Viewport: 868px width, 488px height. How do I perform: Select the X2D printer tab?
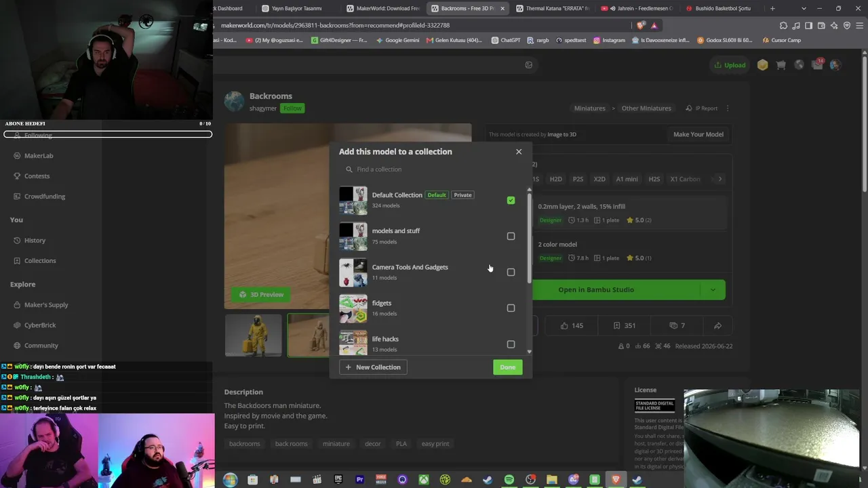coord(599,179)
